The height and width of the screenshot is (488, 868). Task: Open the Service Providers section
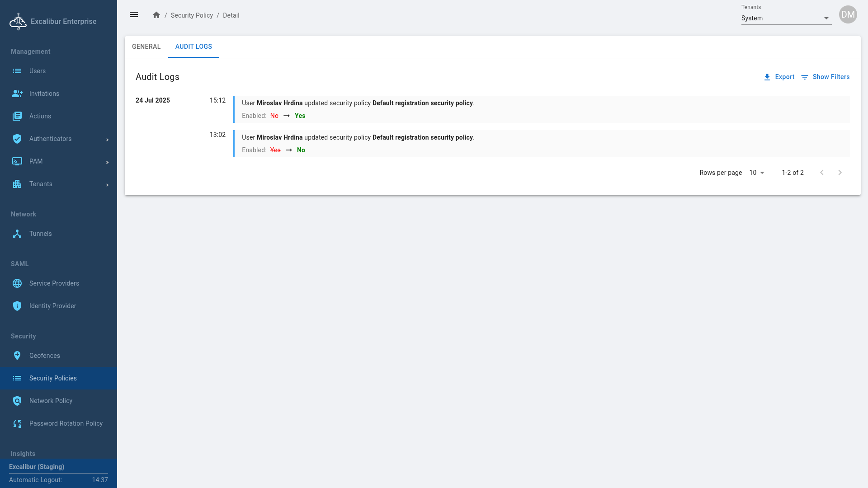pos(54,283)
